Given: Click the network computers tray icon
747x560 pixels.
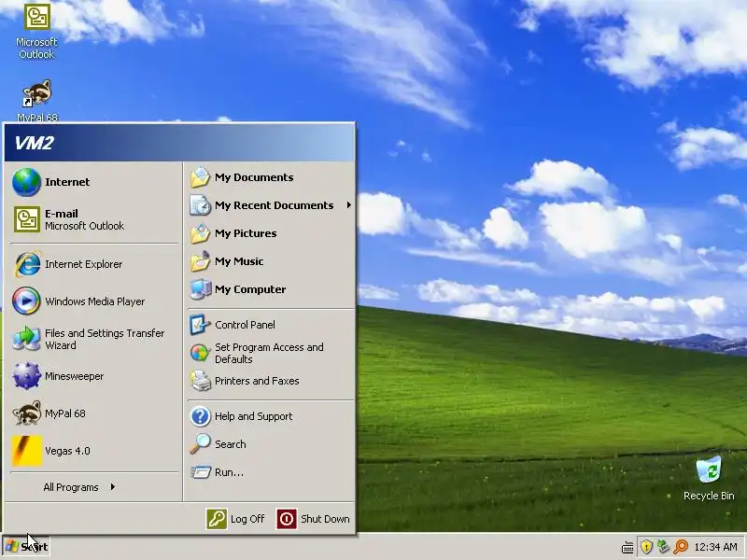Looking at the screenshot, I should [663, 546].
